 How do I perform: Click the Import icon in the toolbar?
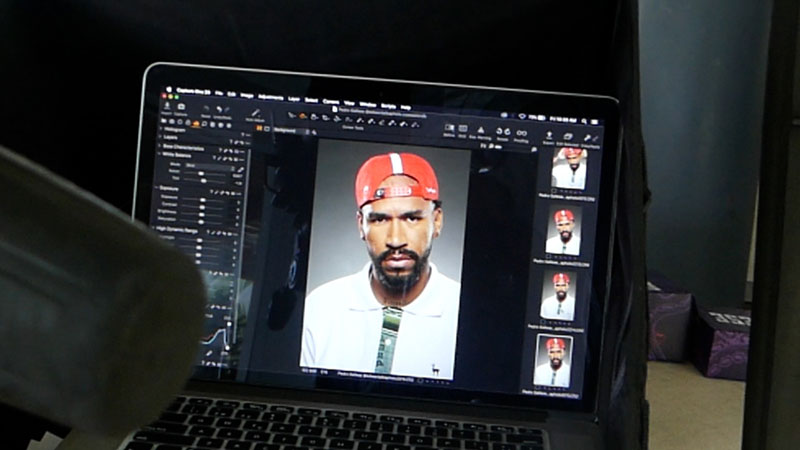[x=165, y=106]
